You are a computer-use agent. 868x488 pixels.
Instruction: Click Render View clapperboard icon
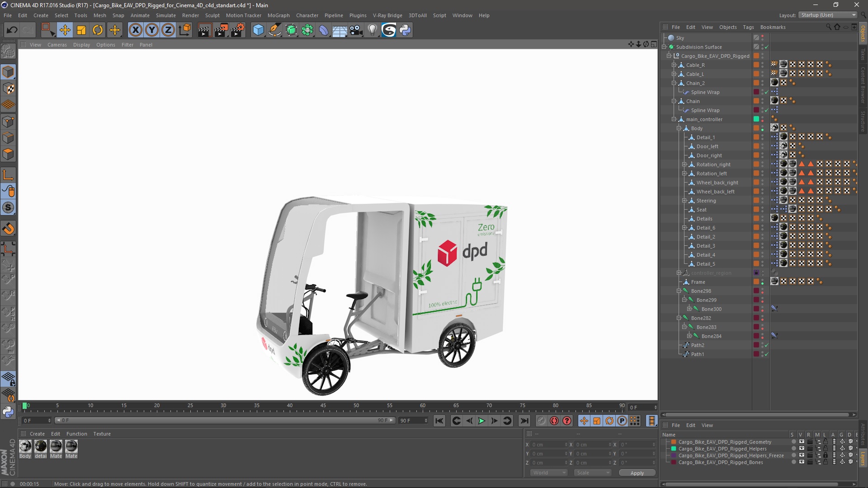204,30
